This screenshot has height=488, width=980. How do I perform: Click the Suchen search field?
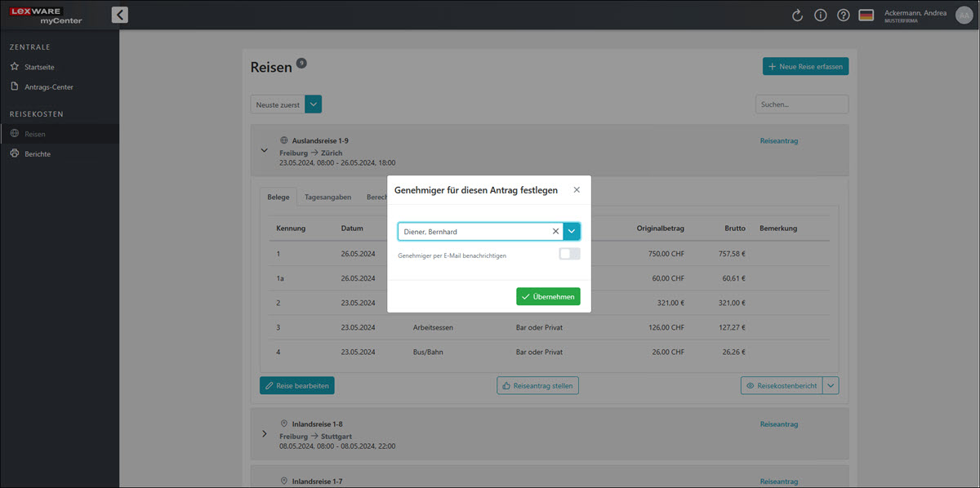801,104
